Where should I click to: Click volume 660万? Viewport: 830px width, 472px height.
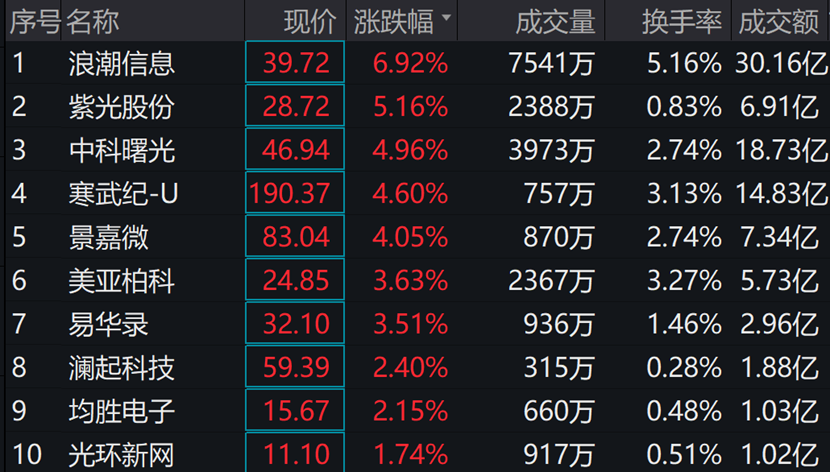coord(559,411)
